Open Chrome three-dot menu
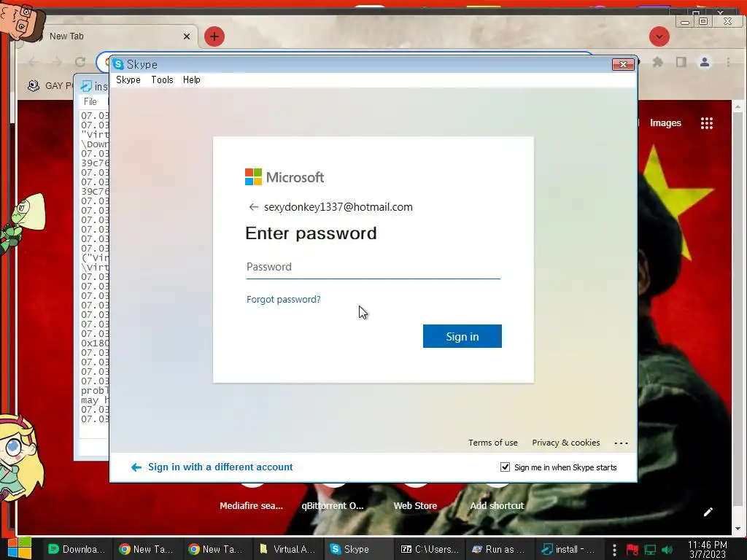Viewport: 747px width, 560px height. coord(728,62)
